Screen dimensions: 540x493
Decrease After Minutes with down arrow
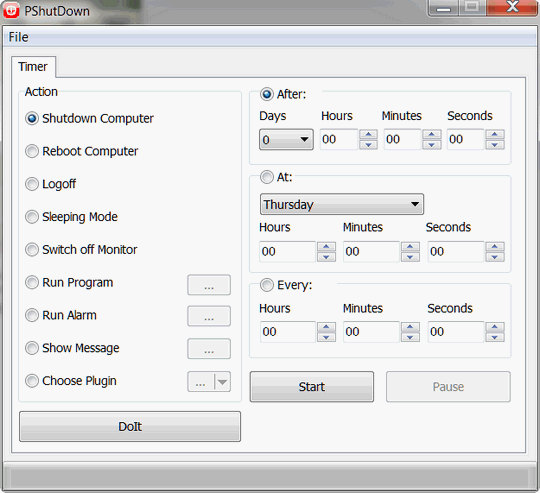pos(432,145)
